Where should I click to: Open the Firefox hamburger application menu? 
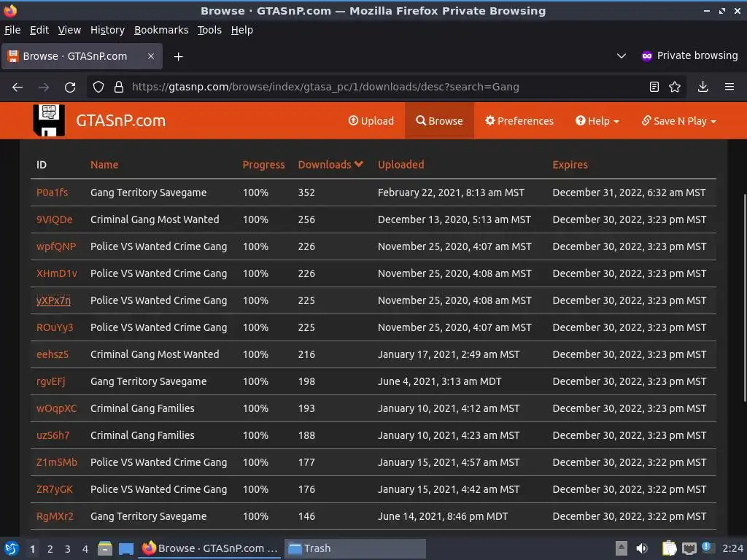pos(729,87)
